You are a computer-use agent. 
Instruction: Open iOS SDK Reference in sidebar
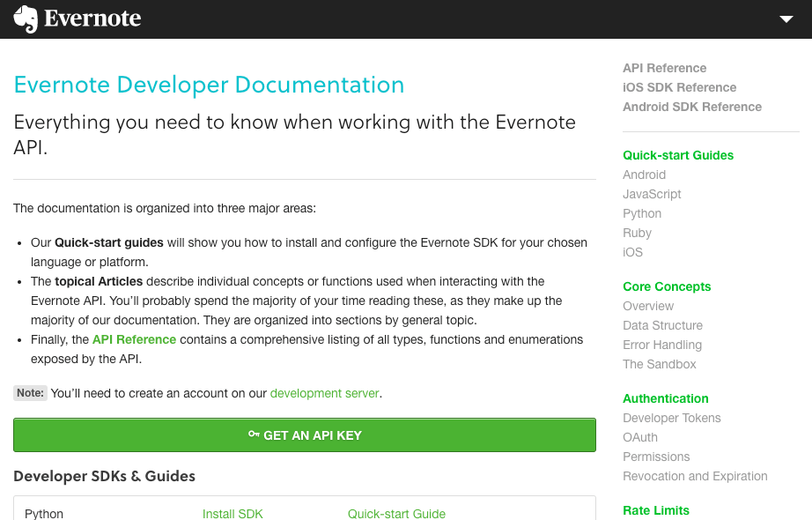pos(679,87)
